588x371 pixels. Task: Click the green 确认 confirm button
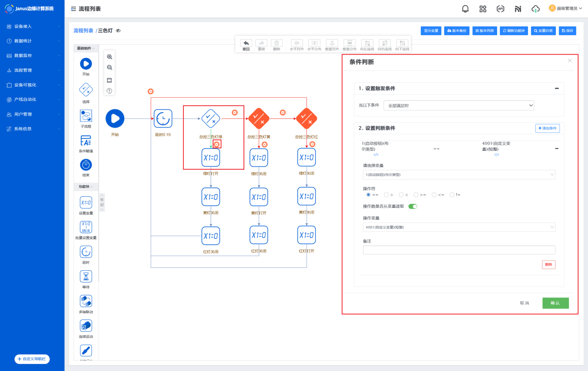[x=555, y=303]
